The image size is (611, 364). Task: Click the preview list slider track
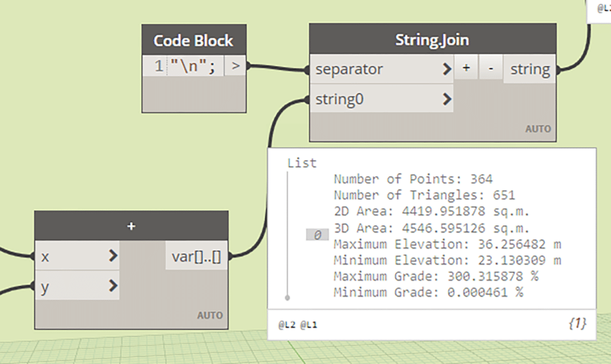(287, 233)
